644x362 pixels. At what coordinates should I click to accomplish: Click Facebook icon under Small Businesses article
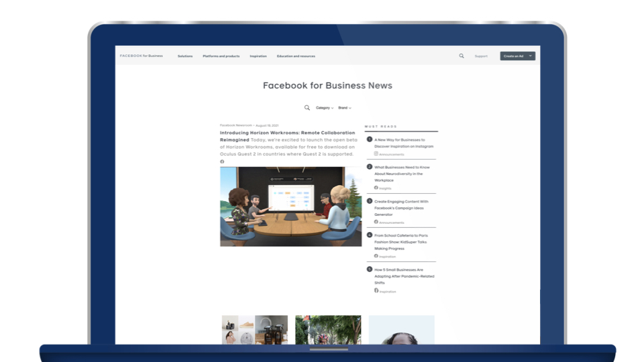(x=376, y=290)
